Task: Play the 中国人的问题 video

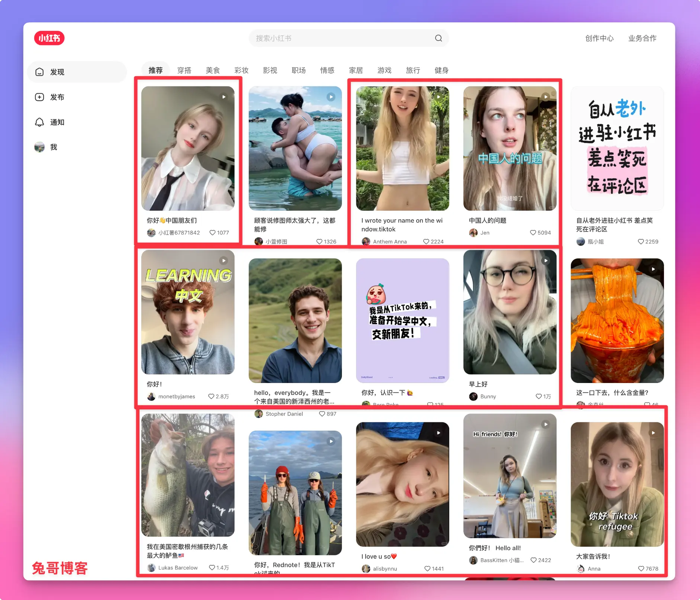Action: (546, 97)
